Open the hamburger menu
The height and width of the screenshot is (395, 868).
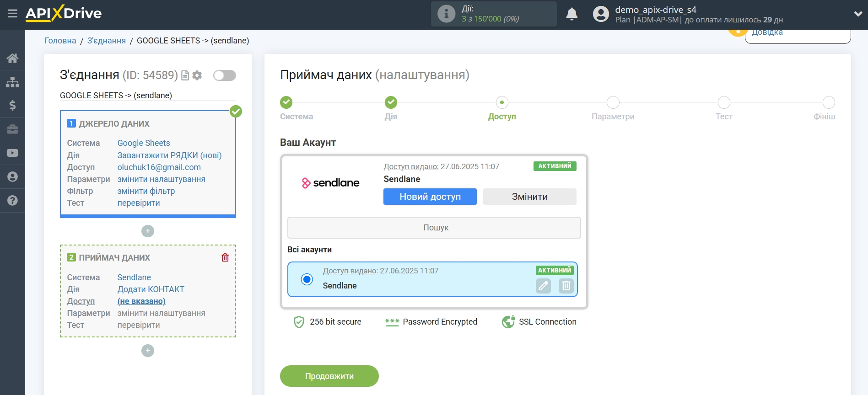tap(12, 13)
